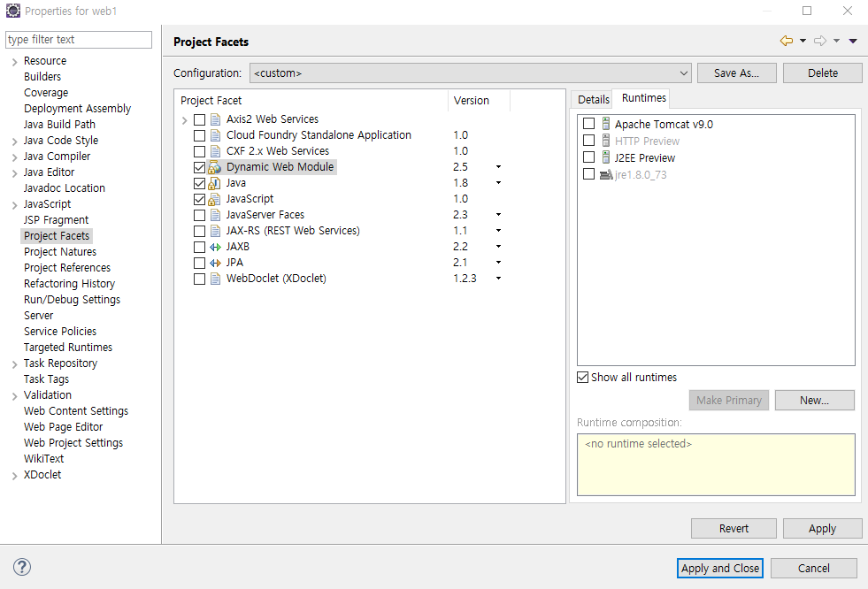Click the Project Facet column header
The height and width of the screenshot is (589, 868).
click(311, 101)
